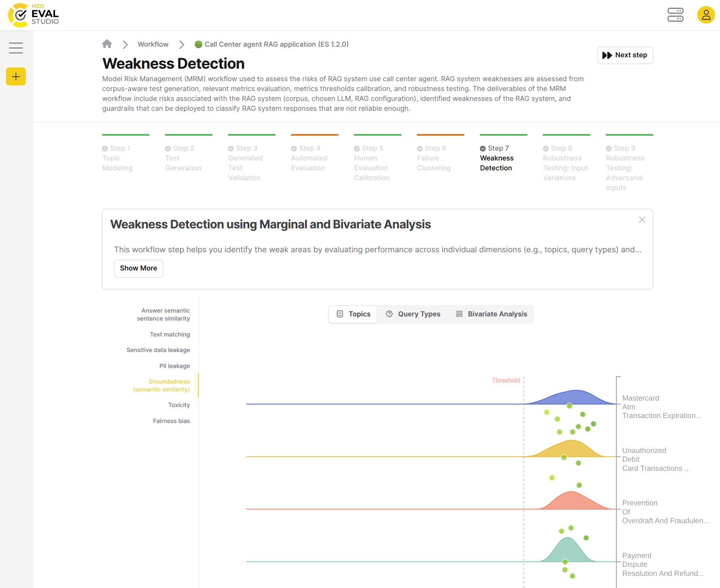
Task: Click the home icon in the breadcrumb
Action: (x=107, y=44)
